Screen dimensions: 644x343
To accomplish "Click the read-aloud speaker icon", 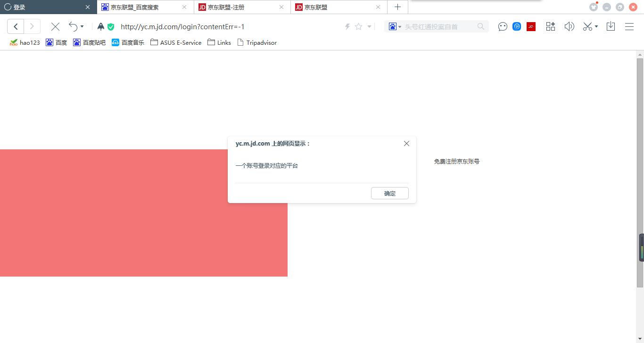I will point(569,26).
